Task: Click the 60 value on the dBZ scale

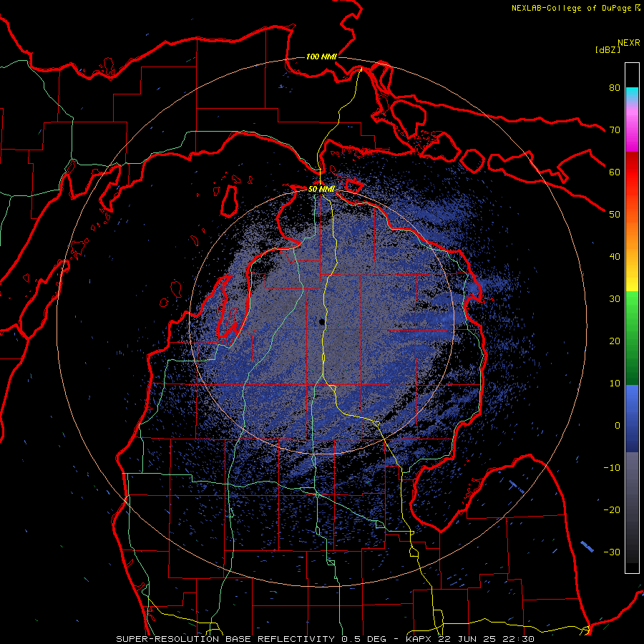Action: pos(615,172)
